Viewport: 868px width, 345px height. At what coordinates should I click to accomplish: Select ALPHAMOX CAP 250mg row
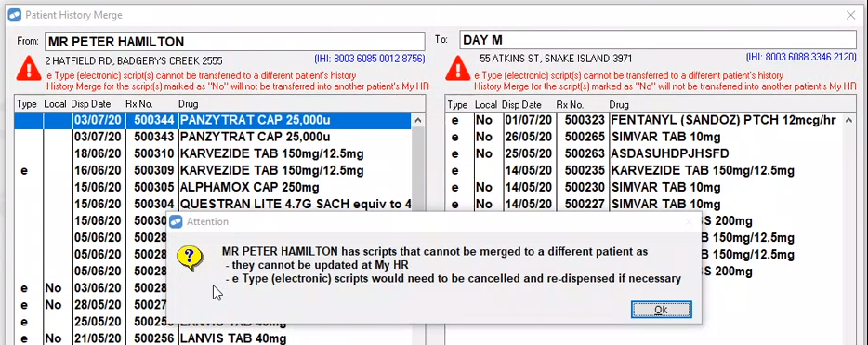(213, 187)
